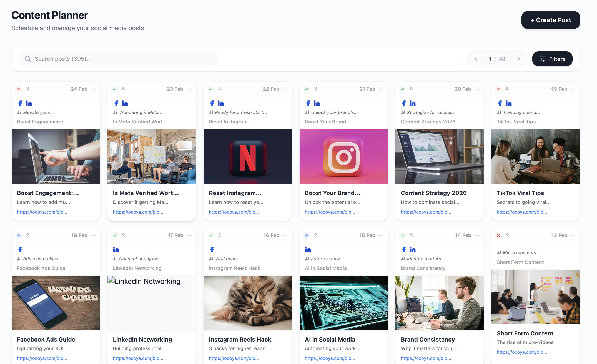Click the search magnifier icon
Viewport: 597px width, 364px height.
pyautogui.click(x=28, y=59)
